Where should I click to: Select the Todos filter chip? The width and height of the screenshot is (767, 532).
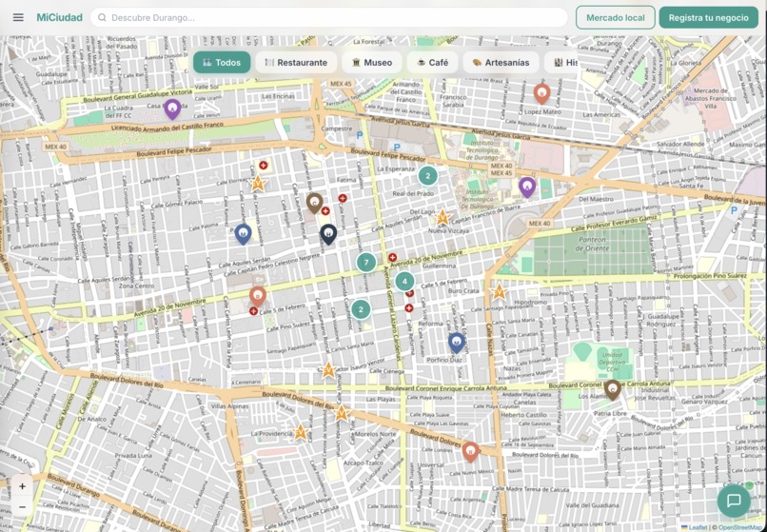point(222,63)
